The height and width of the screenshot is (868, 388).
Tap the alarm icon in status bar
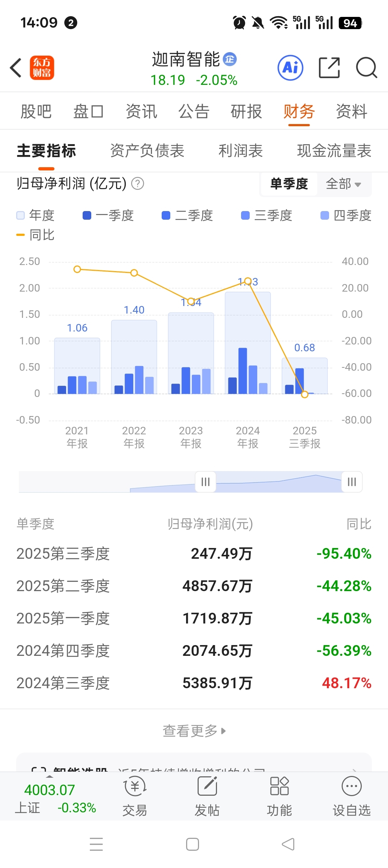(240, 23)
